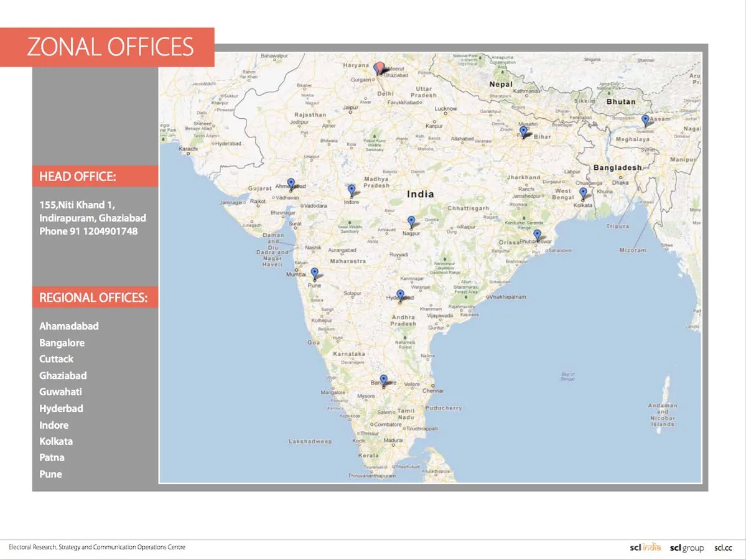Image resolution: width=746 pixels, height=560 pixels.
Task: Select the blue map pin at Ahmedabad
Action: click(x=291, y=184)
